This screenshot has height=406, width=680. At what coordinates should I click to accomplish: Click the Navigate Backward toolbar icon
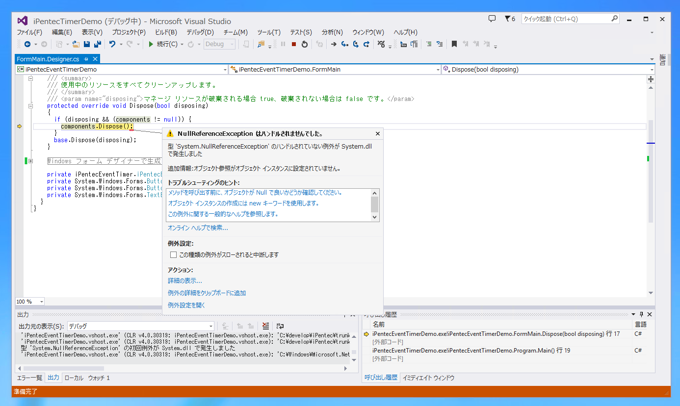[27, 44]
